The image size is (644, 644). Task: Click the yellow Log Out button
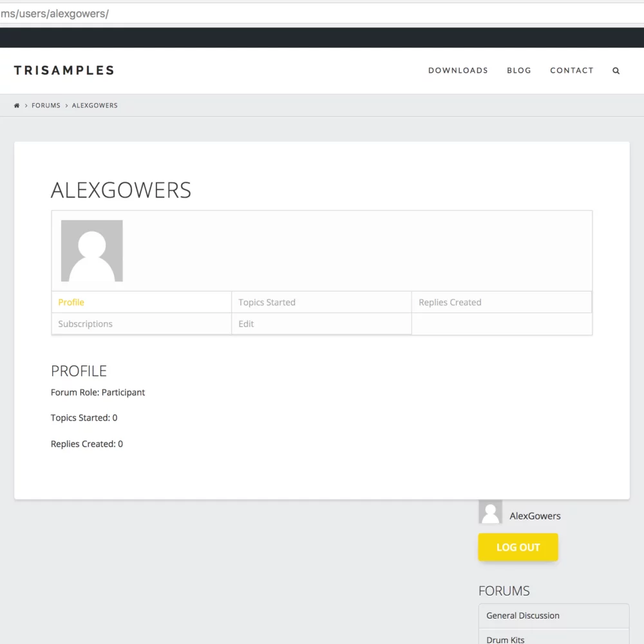click(518, 547)
